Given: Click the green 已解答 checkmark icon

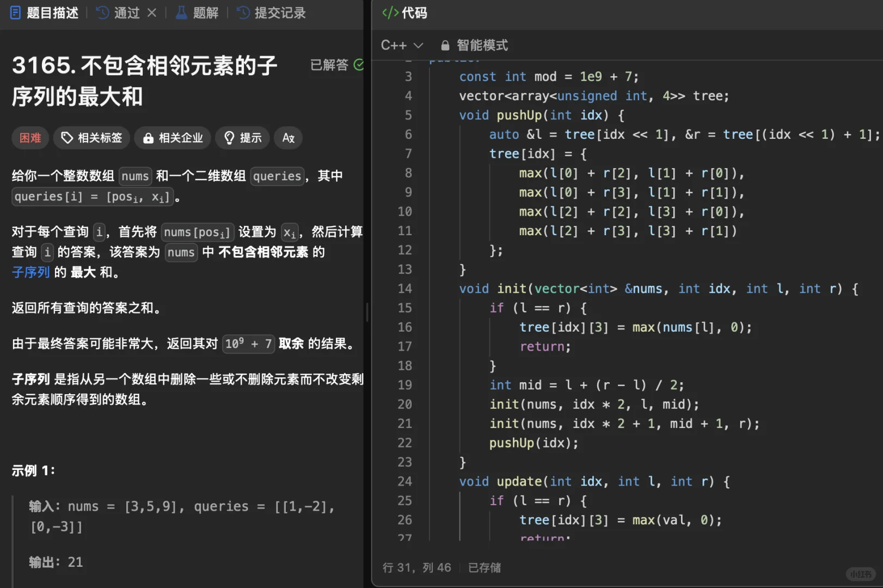Looking at the screenshot, I should (x=358, y=65).
